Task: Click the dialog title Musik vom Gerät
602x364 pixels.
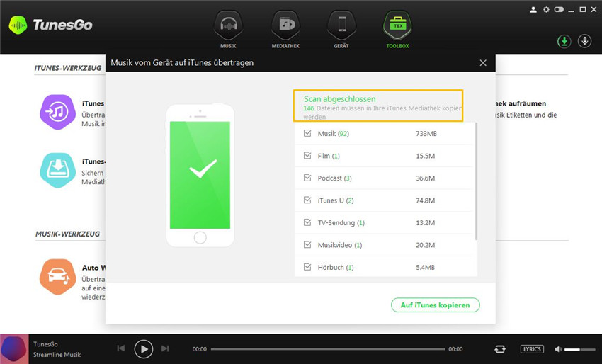Action: [x=182, y=62]
